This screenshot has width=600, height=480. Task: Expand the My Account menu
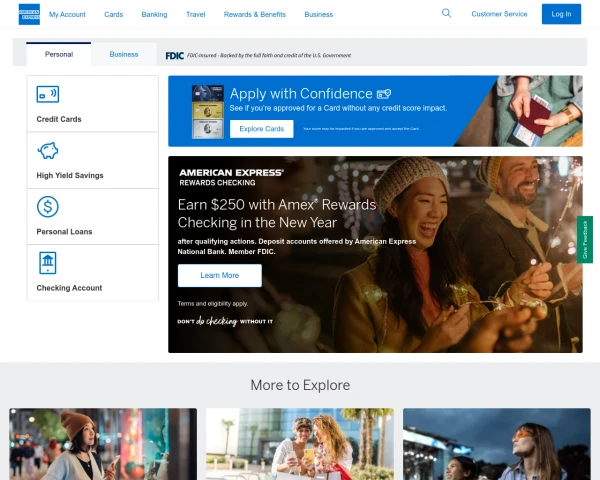(x=67, y=15)
